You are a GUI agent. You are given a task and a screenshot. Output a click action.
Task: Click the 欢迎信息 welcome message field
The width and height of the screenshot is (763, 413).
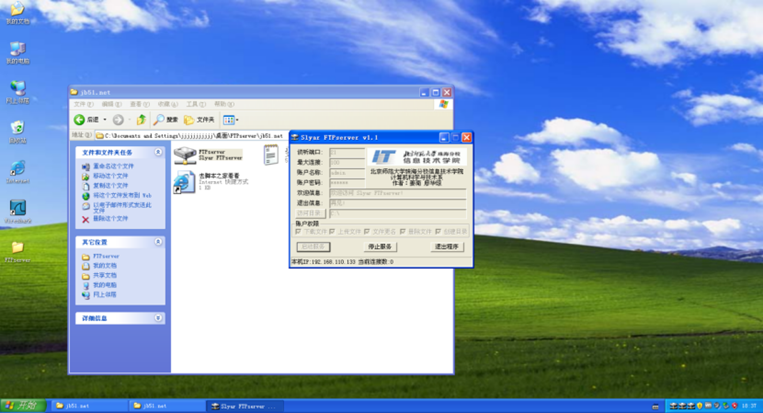(398, 193)
